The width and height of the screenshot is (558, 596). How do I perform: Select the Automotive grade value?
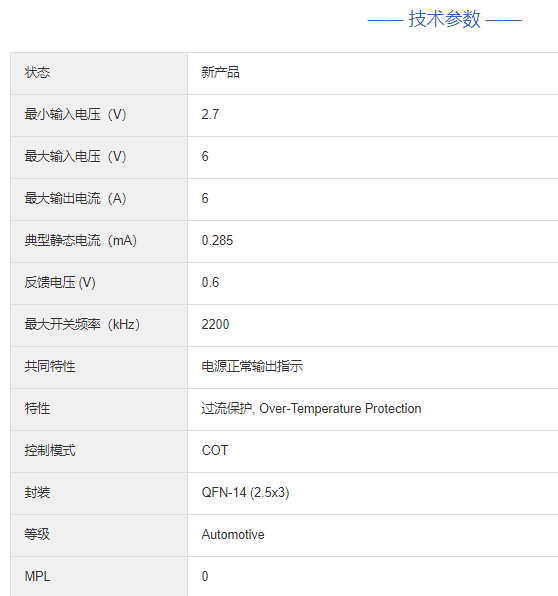point(233,534)
